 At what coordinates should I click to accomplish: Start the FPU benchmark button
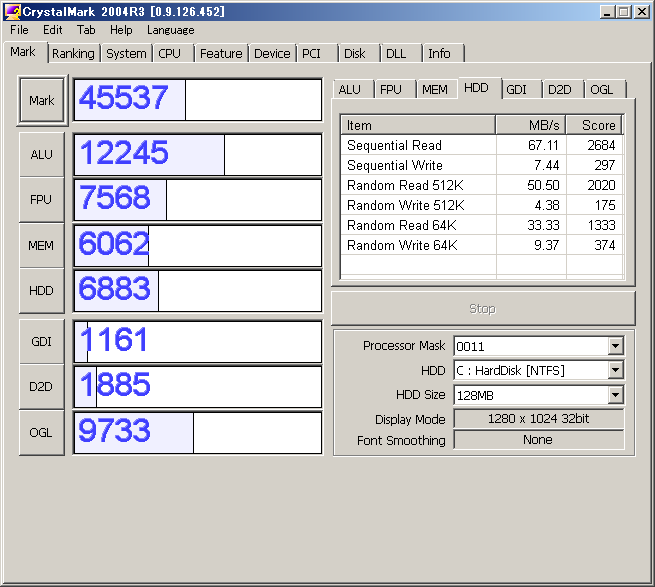coord(41,200)
